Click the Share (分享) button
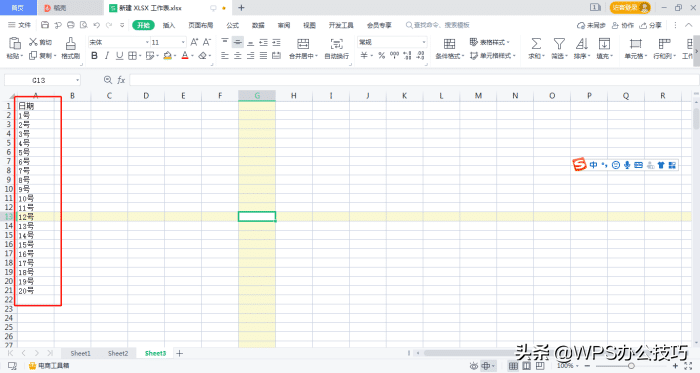Viewport: 700px width, 373px height. pos(650,25)
